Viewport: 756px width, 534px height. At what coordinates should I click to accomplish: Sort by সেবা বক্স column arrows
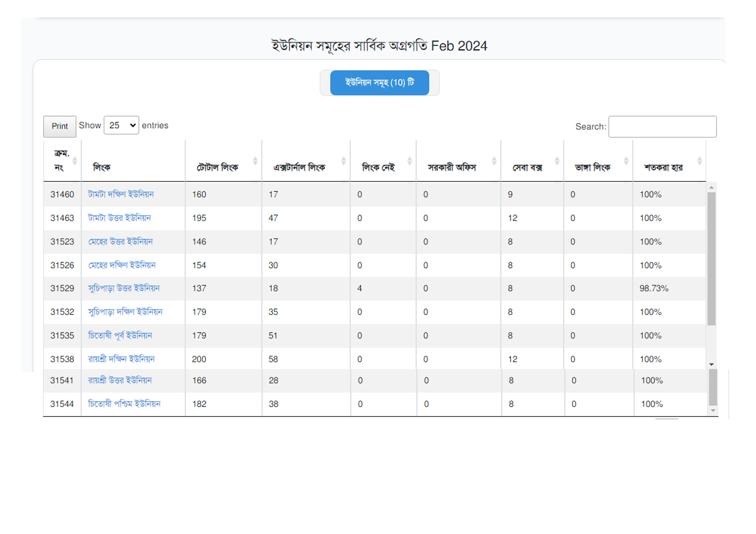coord(557,161)
